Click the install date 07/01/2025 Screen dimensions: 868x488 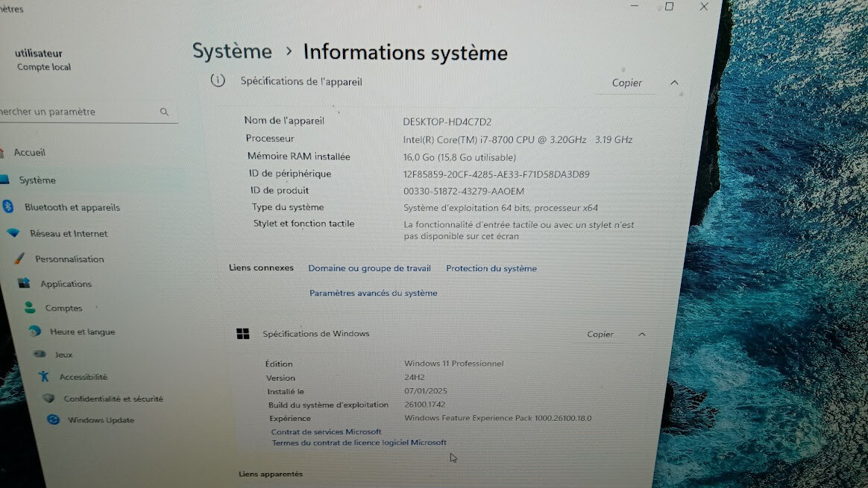pyautogui.click(x=425, y=390)
